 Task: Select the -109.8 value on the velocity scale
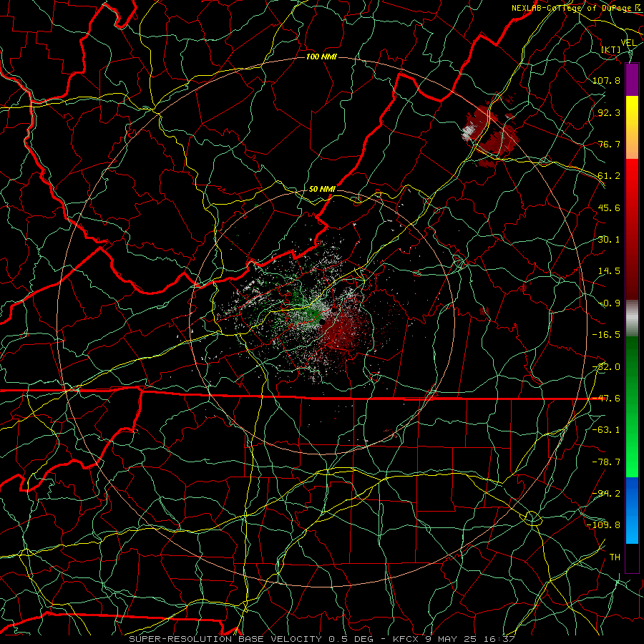point(604,525)
